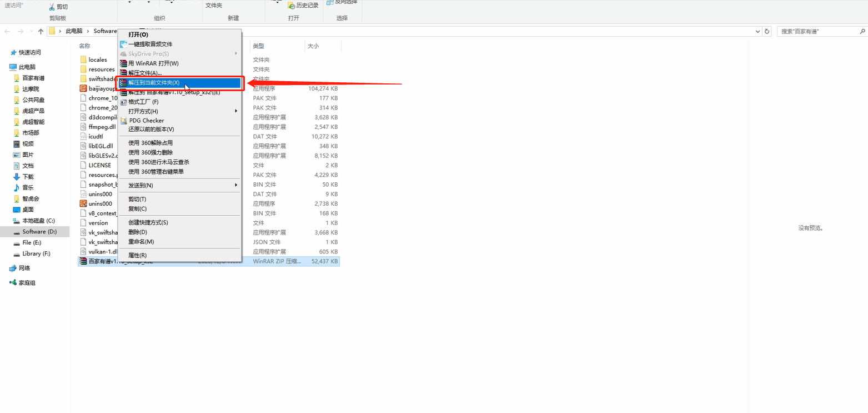Image resolution: width=868 pixels, height=413 pixels.
Task: Select the orange unins000 application icon
Action: (83, 203)
